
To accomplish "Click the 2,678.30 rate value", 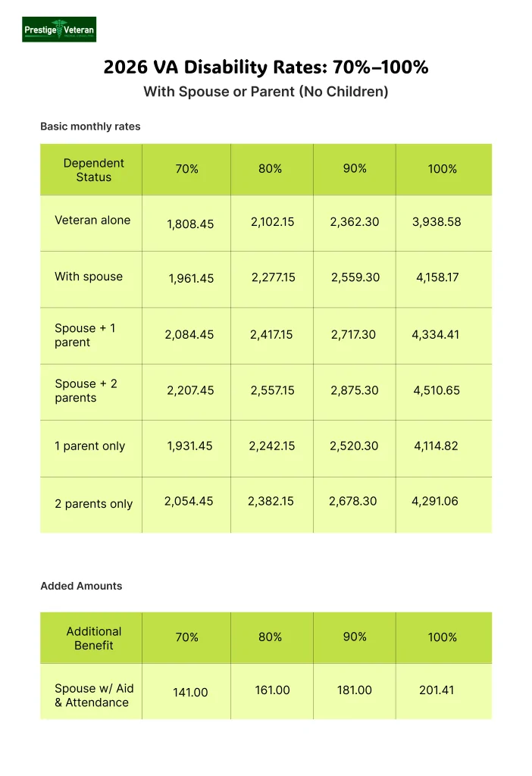I will pyautogui.click(x=353, y=501).
